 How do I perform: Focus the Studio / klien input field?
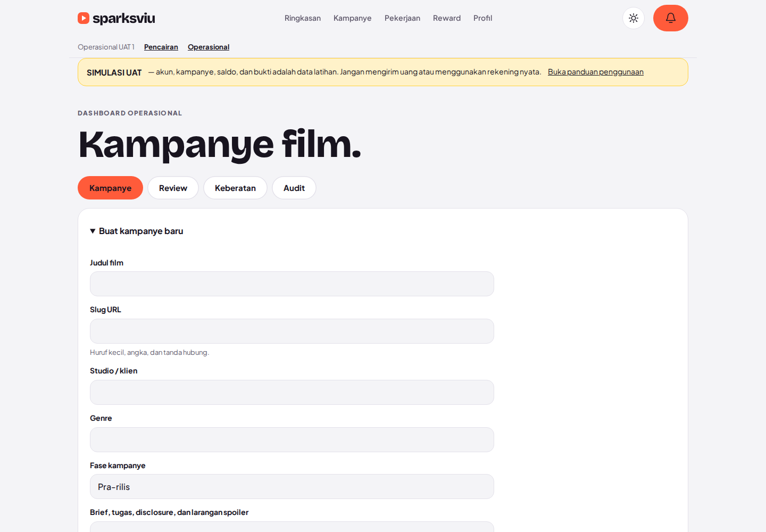(292, 392)
